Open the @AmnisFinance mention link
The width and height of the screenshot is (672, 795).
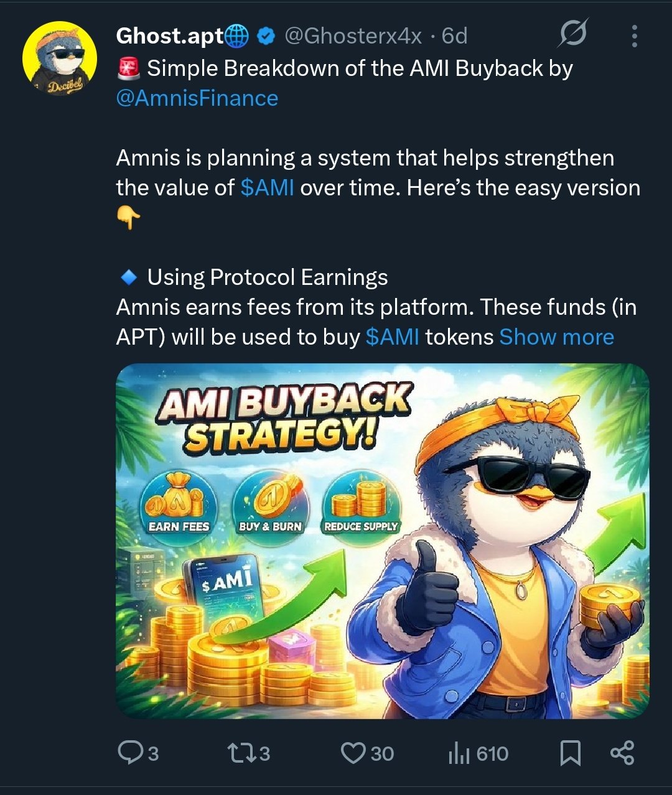tap(197, 98)
